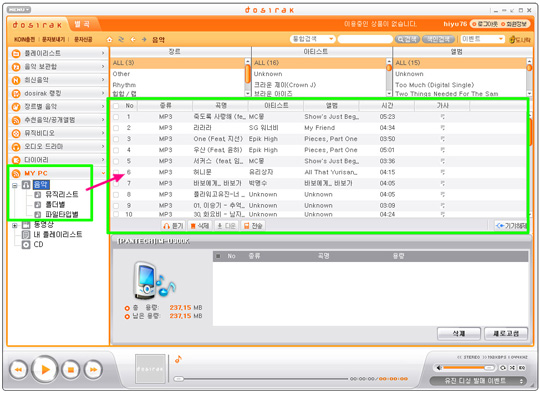The height and width of the screenshot is (393, 540).
Task: Collapse the 음악 tree node
Action: [x=15, y=185]
